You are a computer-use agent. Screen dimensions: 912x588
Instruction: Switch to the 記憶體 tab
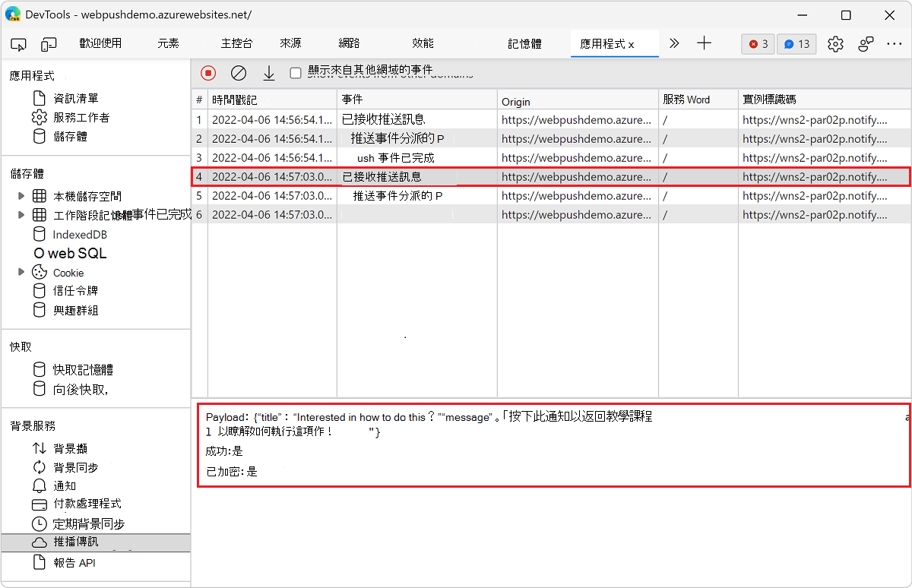(524, 44)
